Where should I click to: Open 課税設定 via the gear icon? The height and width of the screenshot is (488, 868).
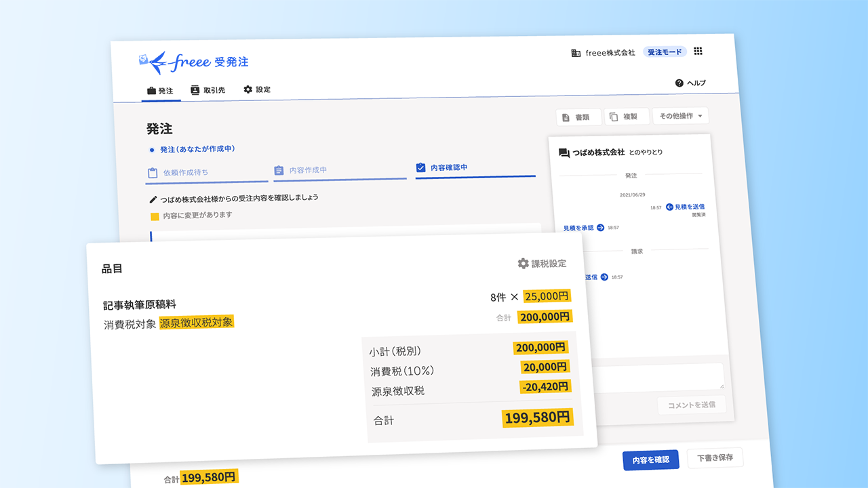(x=524, y=264)
